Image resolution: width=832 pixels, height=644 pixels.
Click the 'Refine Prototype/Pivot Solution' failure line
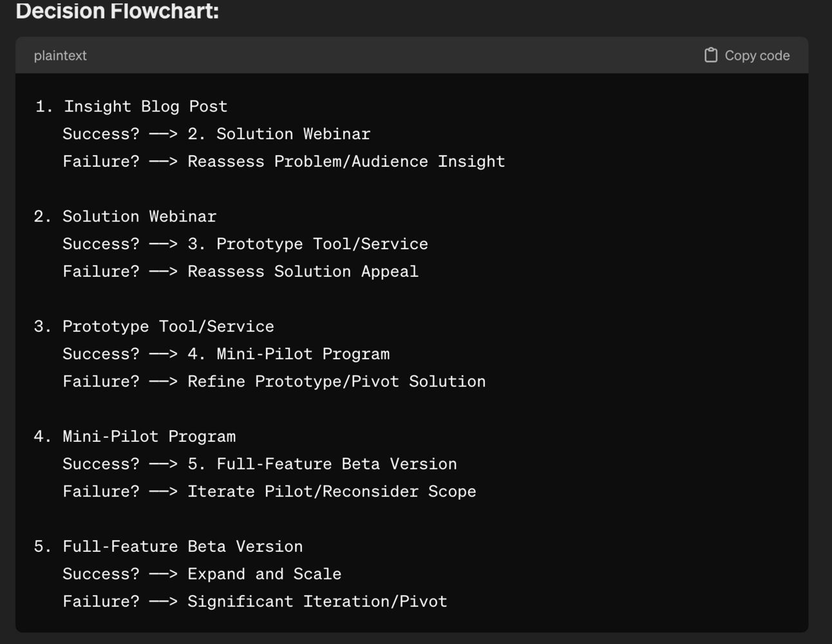click(274, 382)
